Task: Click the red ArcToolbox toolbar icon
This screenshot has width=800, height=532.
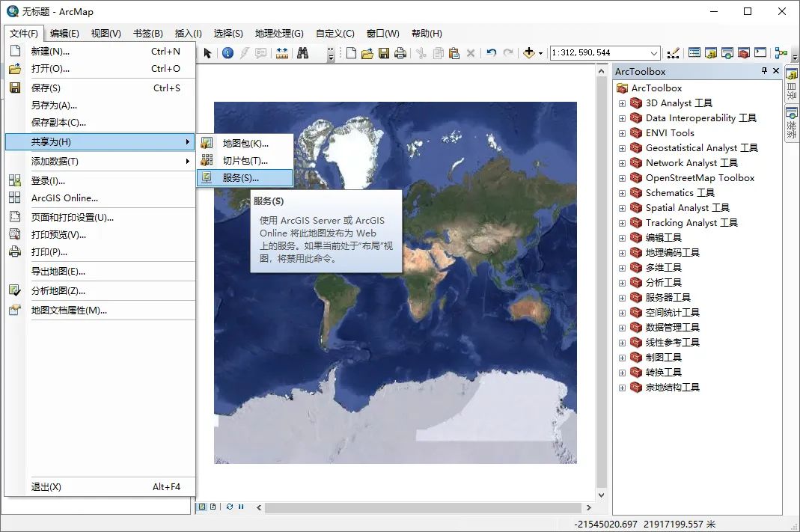Action: [x=743, y=52]
